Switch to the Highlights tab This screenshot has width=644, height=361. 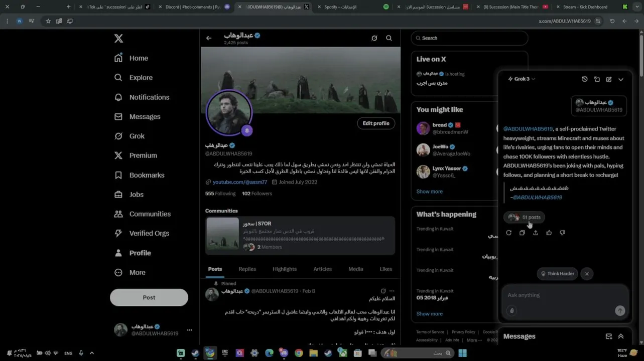285,269
